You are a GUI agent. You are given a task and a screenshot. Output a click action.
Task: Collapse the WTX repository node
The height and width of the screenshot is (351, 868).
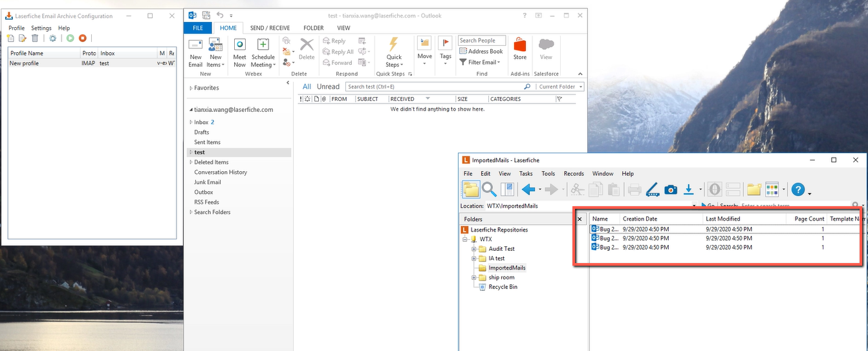465,239
